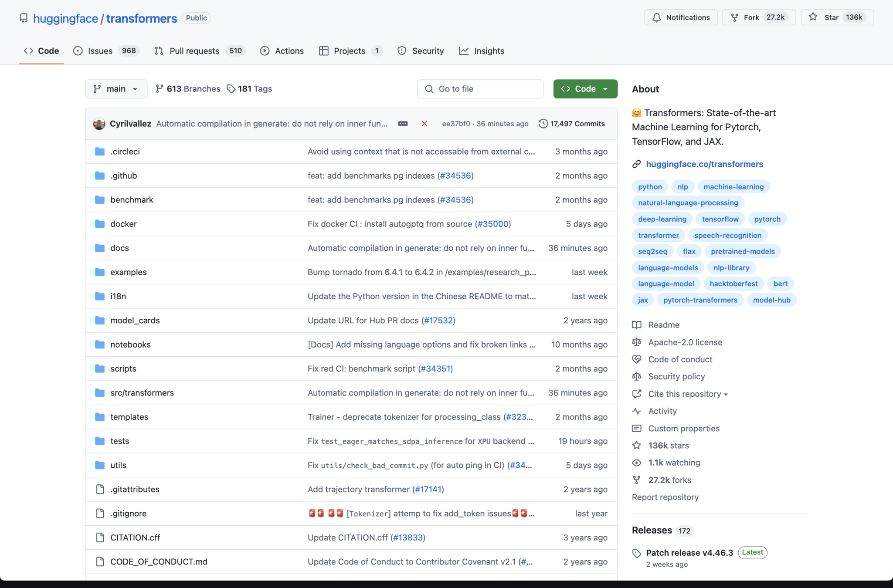Screen dimensions: 893x588
Task: Open the Apache-2.0 license link
Action: click(x=685, y=342)
